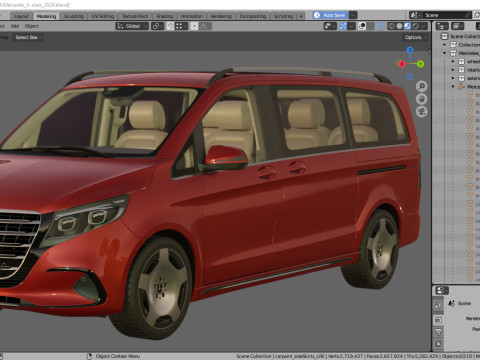Add a new workspace with plus button

tap(301, 16)
